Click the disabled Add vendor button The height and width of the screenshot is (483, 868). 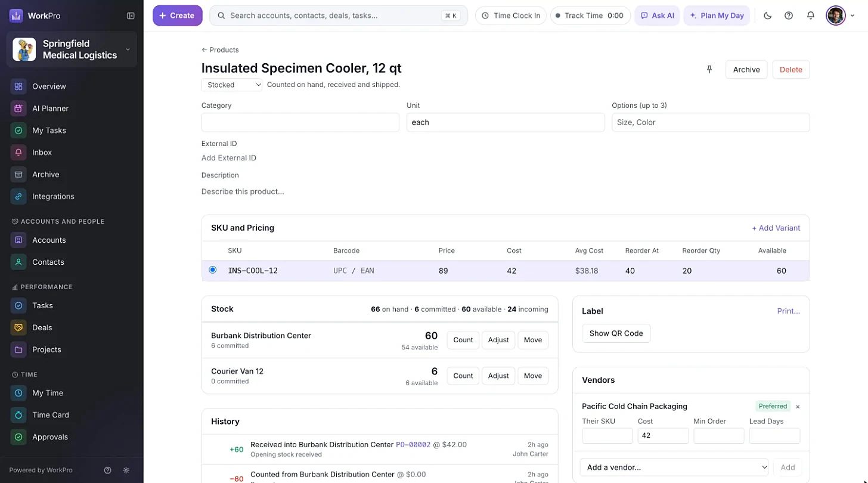(x=788, y=467)
